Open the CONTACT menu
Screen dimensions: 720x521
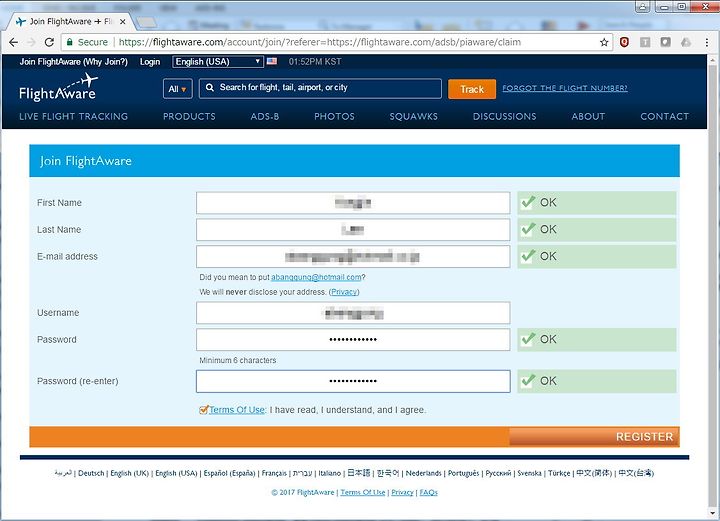click(x=664, y=117)
